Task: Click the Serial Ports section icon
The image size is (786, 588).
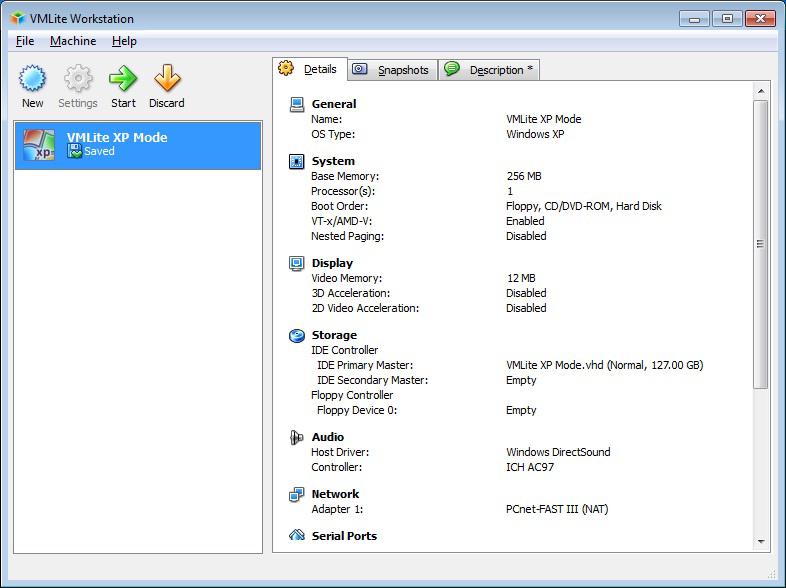Action: (x=297, y=535)
